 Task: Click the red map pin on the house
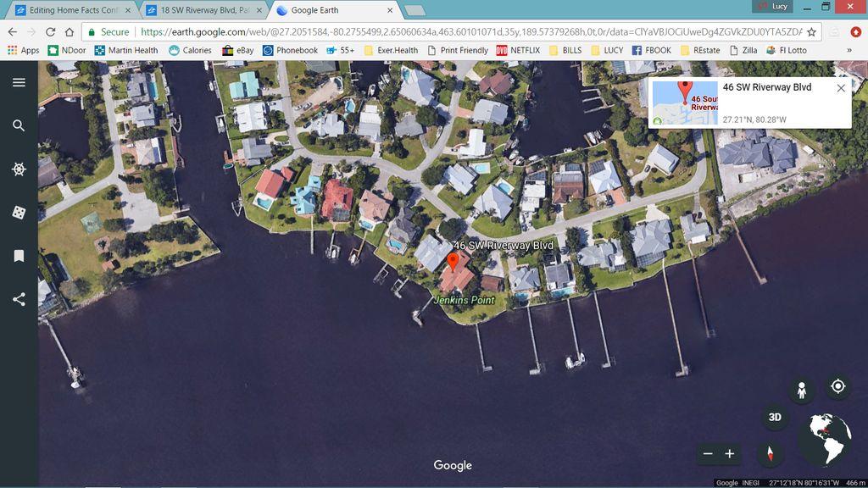click(453, 261)
